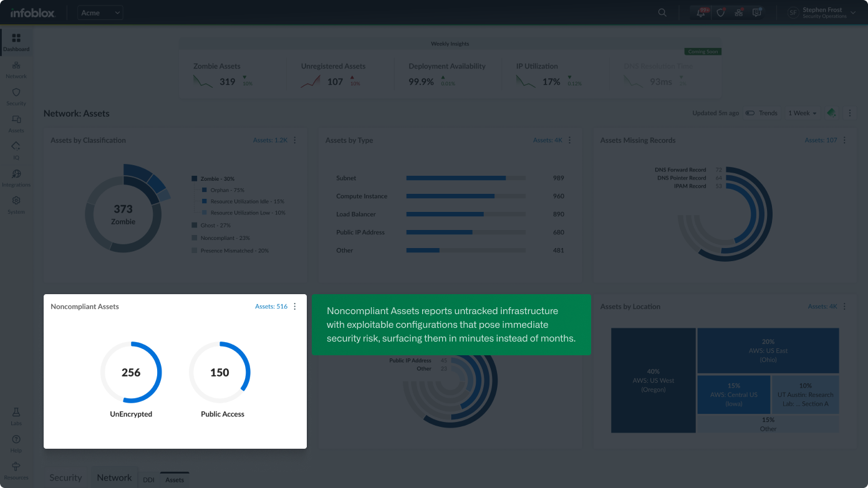Viewport: 868px width, 488px height.
Task: Click the Assets: 516 link
Action: tap(271, 307)
